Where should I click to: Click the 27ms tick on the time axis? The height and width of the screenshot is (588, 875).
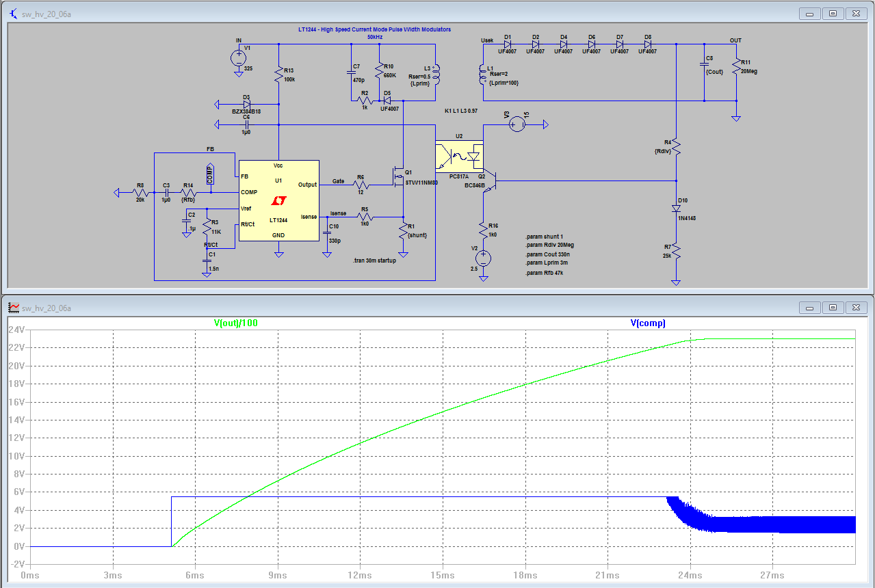772,576
